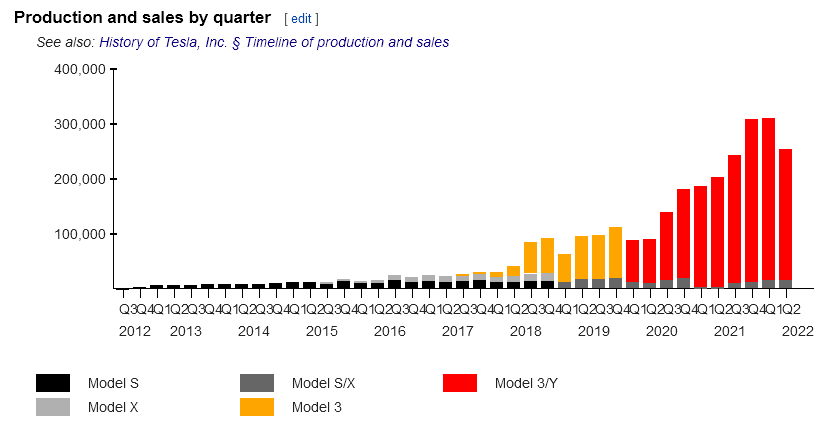
Task: Click the 2018 year label on x-axis
Action: (526, 330)
